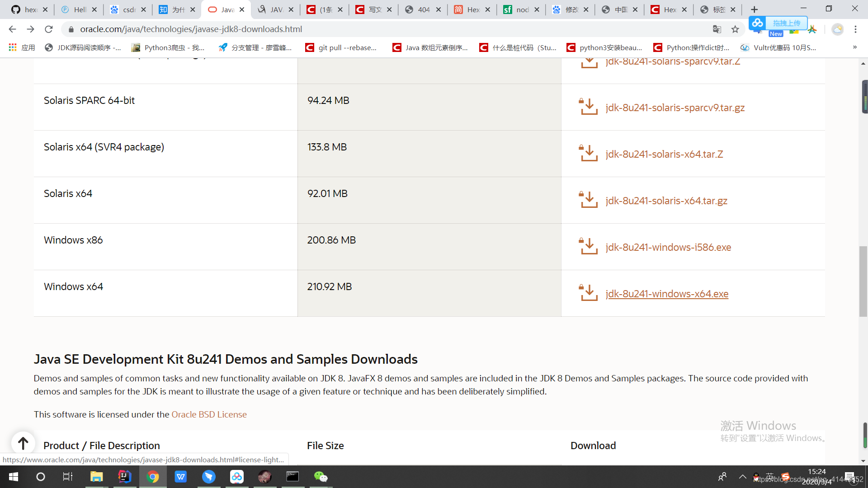
Task: Click the page vertical scrollbar thumb
Action: (x=863, y=281)
